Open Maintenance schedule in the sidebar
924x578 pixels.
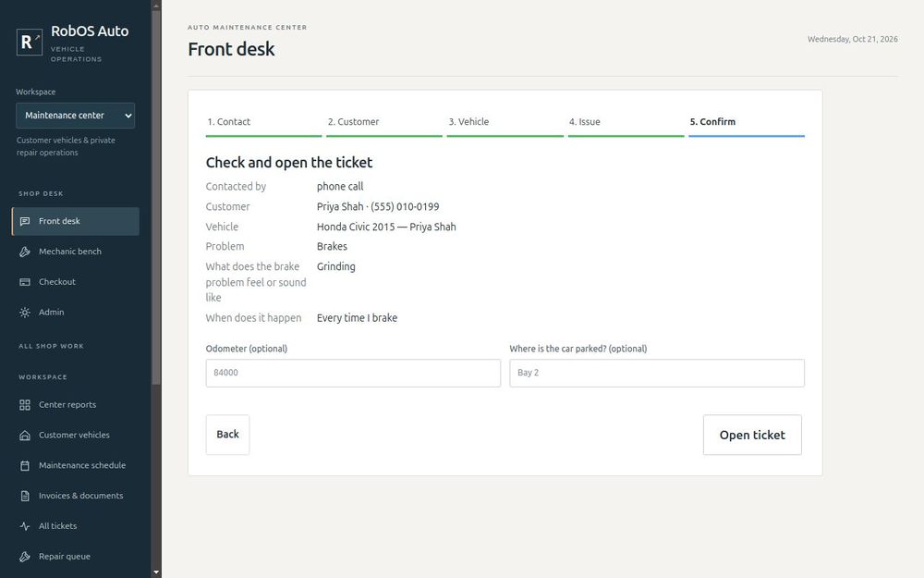[x=76, y=465]
